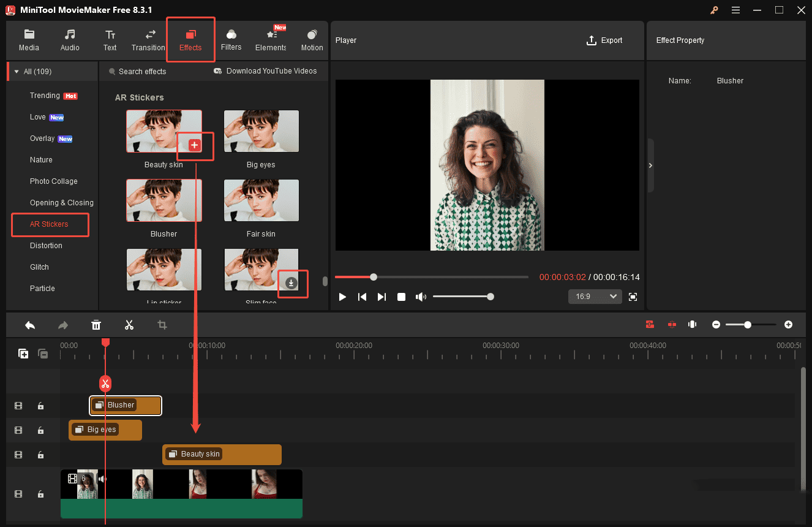This screenshot has width=812, height=527.
Task: Add a new track with the plus icon
Action: [23, 354]
